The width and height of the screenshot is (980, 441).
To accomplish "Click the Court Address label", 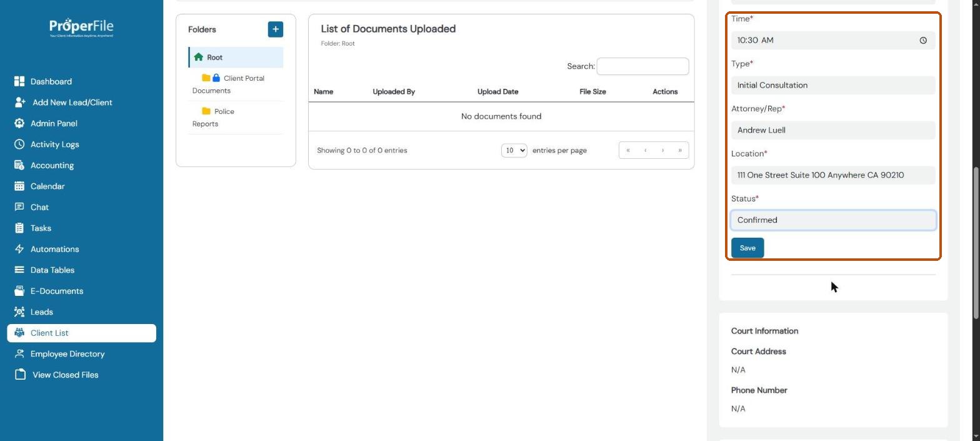I will 758,352.
